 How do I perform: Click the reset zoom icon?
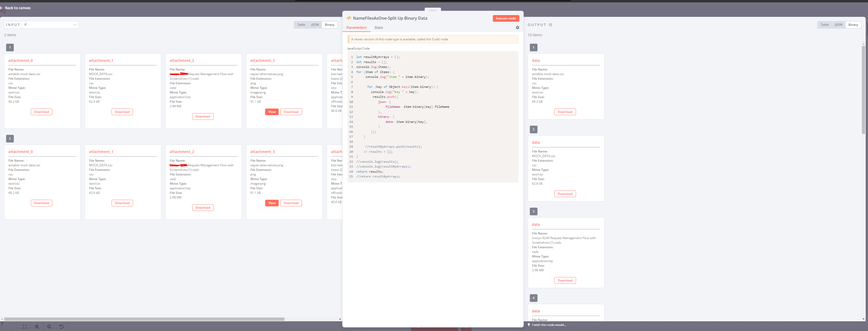[x=61, y=326]
